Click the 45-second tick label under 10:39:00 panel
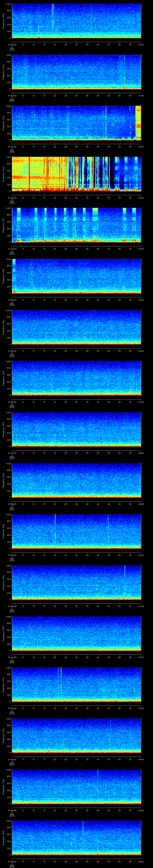This screenshot has width=153, height=868. point(109,555)
